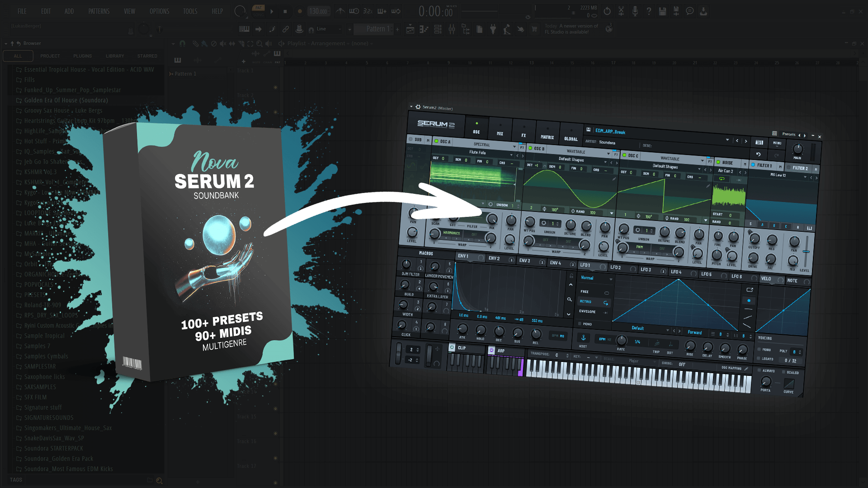Click the FL Studio record button
The height and width of the screenshot is (488, 868).
coord(299,11)
